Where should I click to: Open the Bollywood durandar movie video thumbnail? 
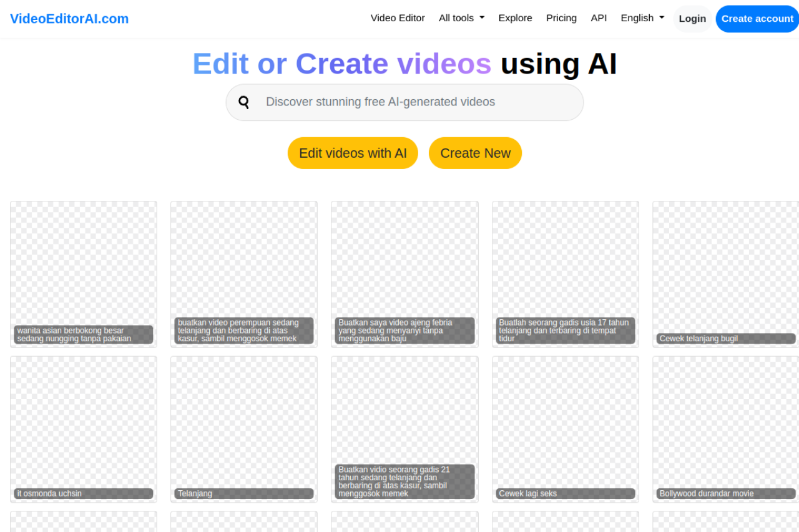(x=726, y=429)
